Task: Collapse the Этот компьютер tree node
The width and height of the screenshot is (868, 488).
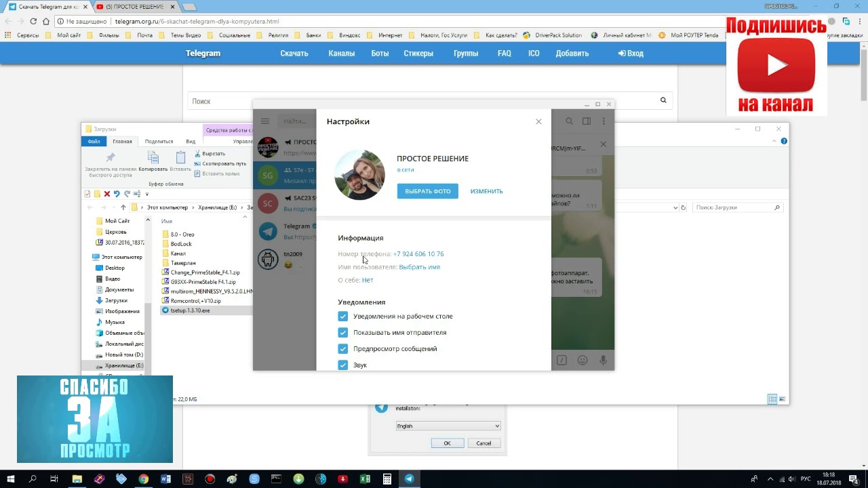Action: click(87, 258)
